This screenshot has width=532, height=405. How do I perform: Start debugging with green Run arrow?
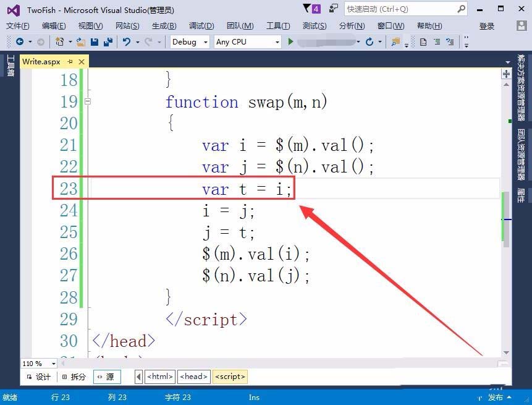[290, 41]
